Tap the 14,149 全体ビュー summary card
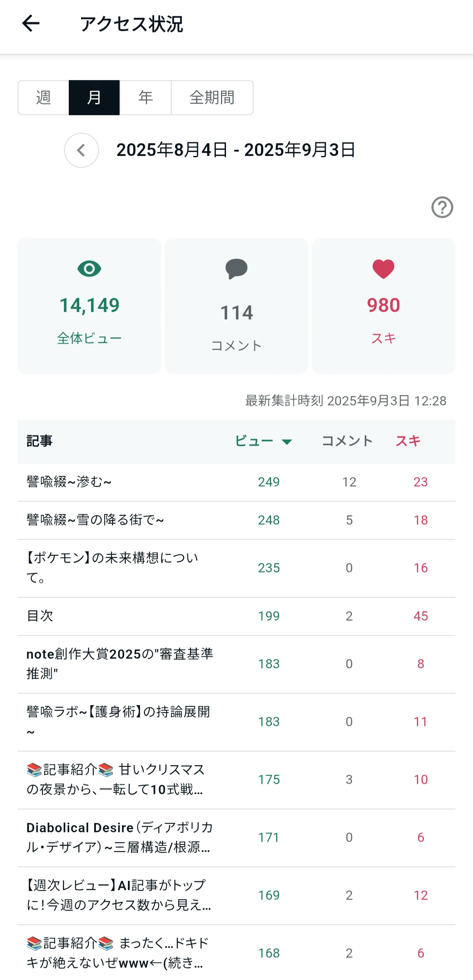 tap(89, 306)
